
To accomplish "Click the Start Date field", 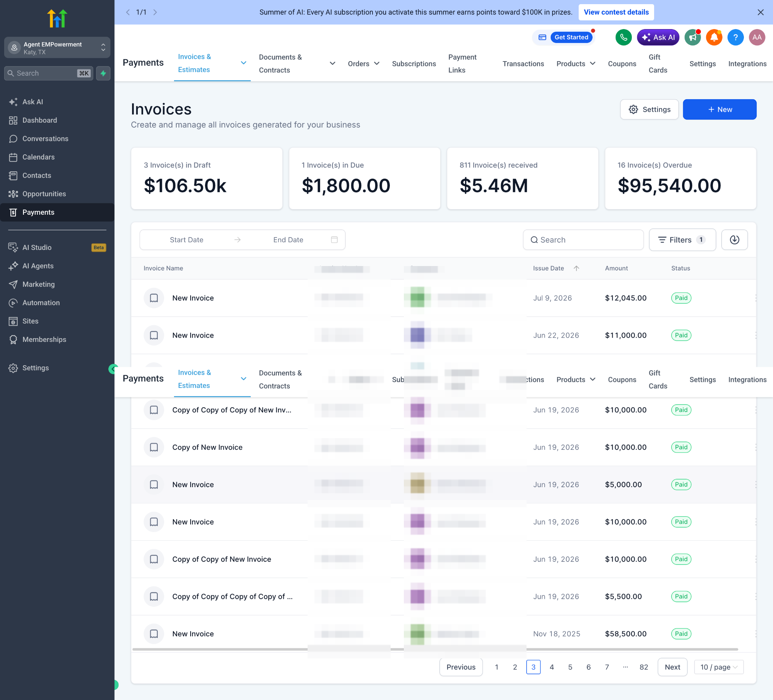I will coord(186,240).
